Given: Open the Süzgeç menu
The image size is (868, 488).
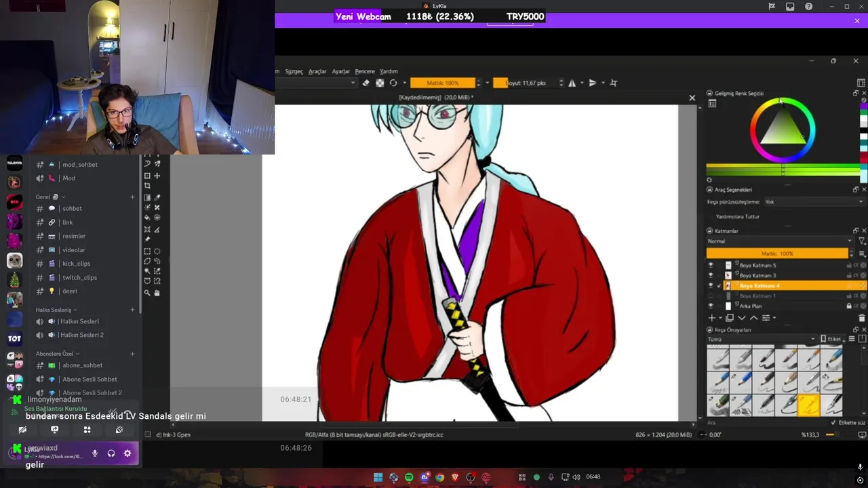Looking at the screenshot, I should pyautogui.click(x=294, y=71).
